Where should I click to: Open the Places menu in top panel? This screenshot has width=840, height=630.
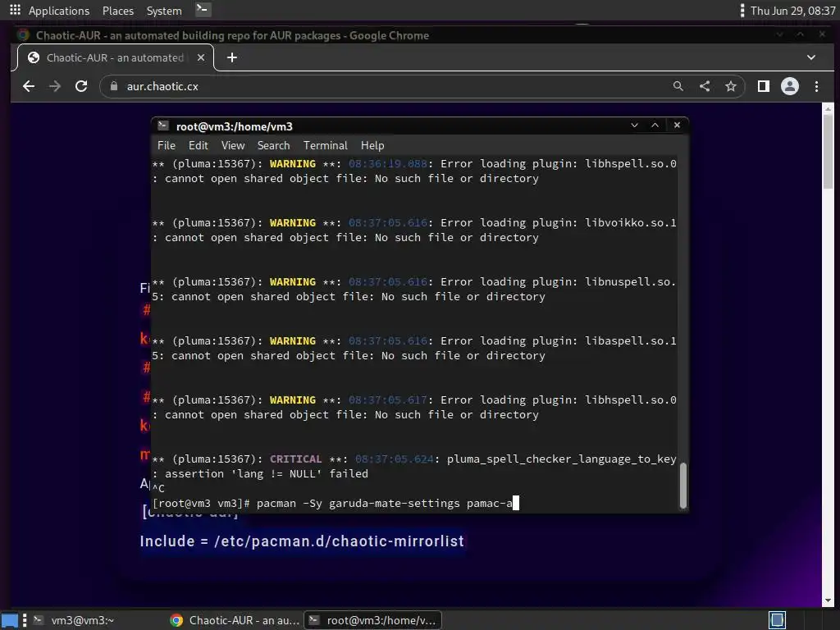(x=118, y=11)
